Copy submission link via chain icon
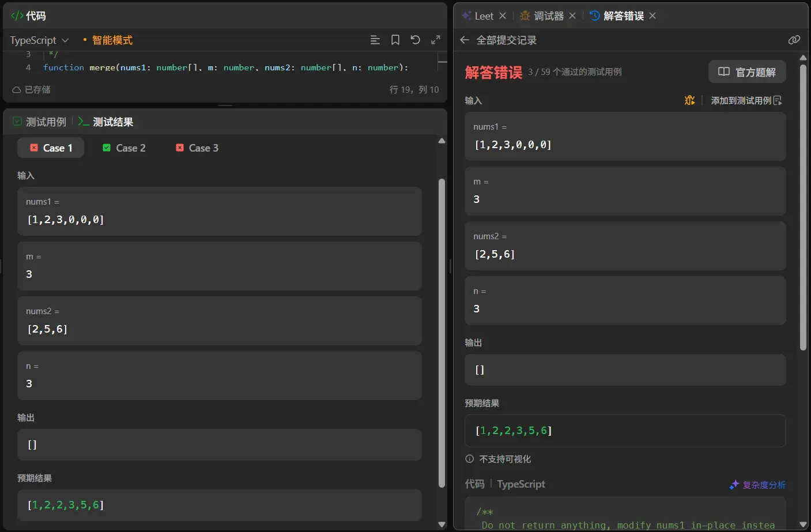 pyautogui.click(x=794, y=40)
